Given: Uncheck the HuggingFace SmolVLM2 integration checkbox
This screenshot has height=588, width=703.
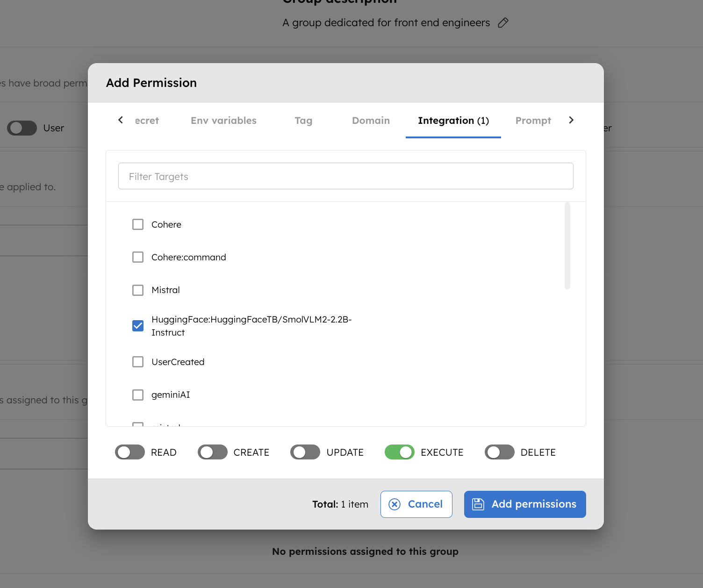Looking at the screenshot, I should pos(138,326).
